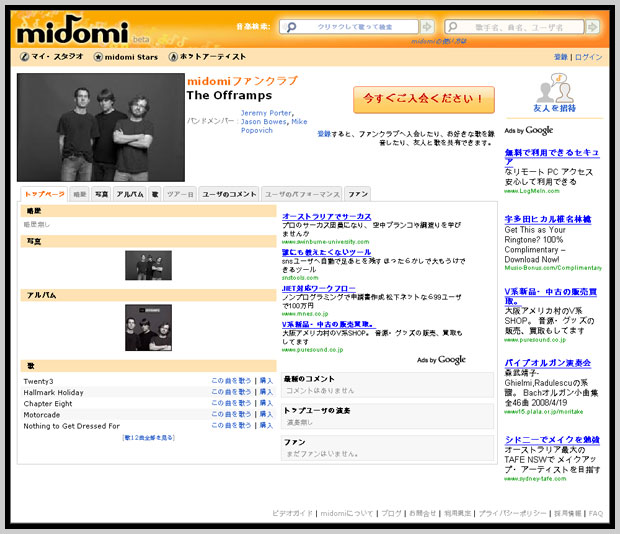Image resolution: width=620 pixels, height=534 pixels.
Task: Open midomi Stars in navigation bar
Action: (131, 57)
